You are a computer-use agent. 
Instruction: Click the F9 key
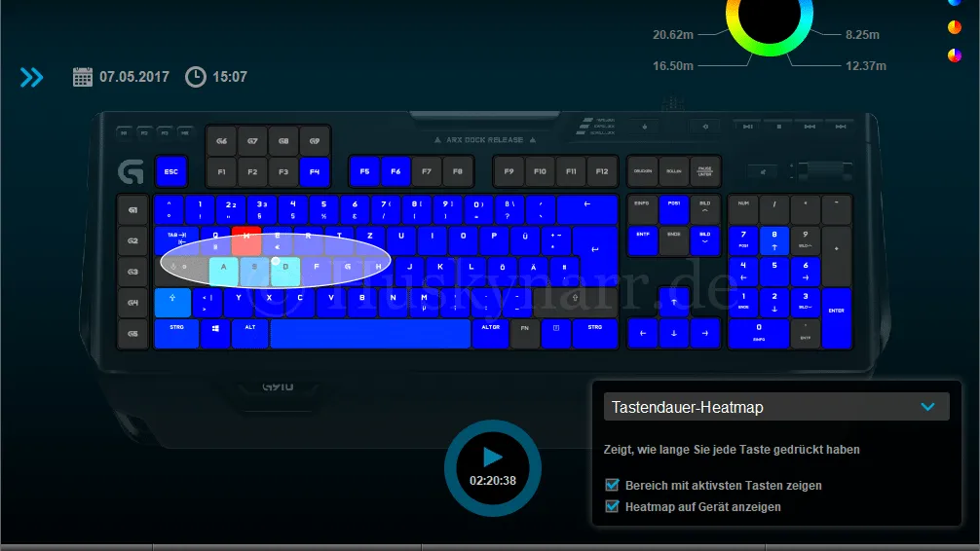pos(509,171)
